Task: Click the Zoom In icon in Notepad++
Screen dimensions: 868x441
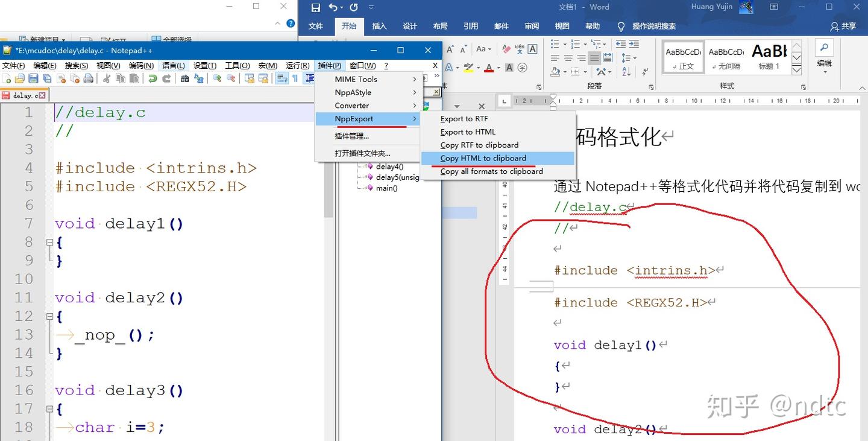Action: (217, 78)
